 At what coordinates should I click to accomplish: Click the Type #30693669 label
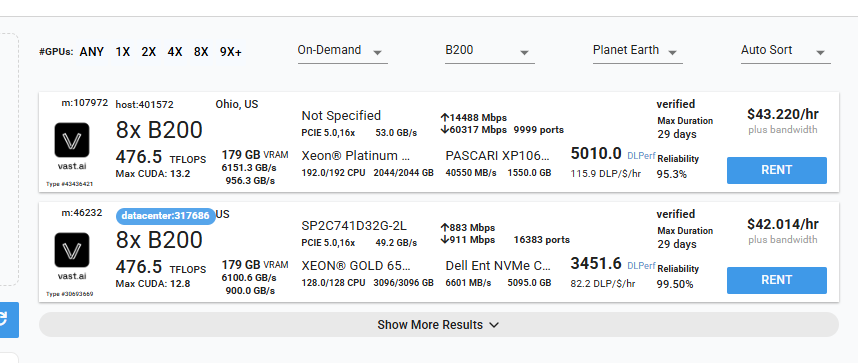(x=69, y=294)
